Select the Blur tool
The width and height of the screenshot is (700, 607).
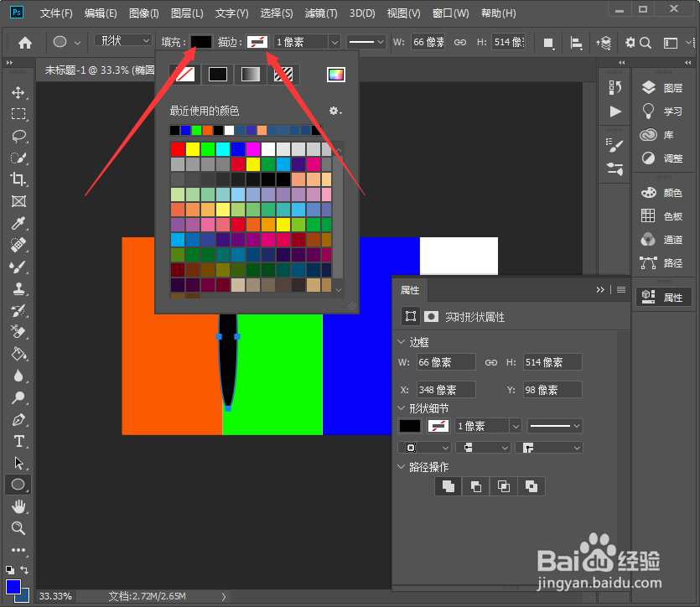click(x=18, y=376)
